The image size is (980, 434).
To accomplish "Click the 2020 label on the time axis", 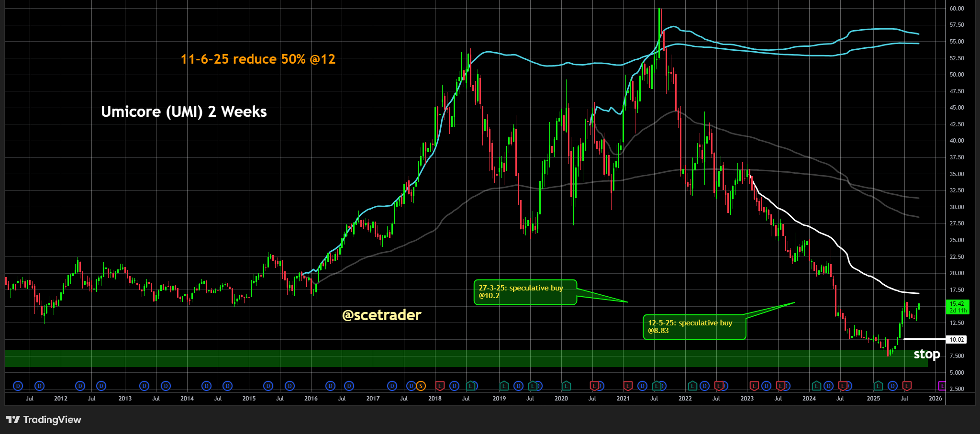I will [x=561, y=399].
